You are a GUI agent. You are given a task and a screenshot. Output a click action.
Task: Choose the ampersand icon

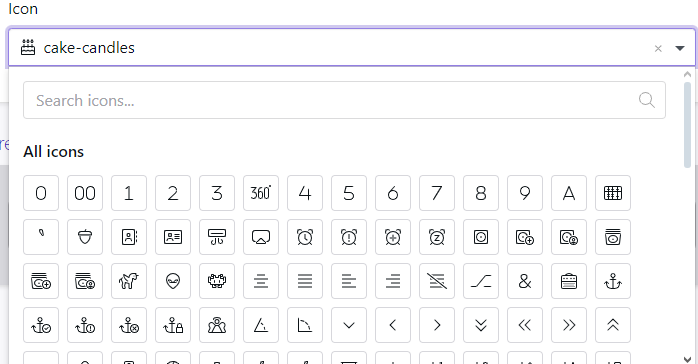point(525,281)
